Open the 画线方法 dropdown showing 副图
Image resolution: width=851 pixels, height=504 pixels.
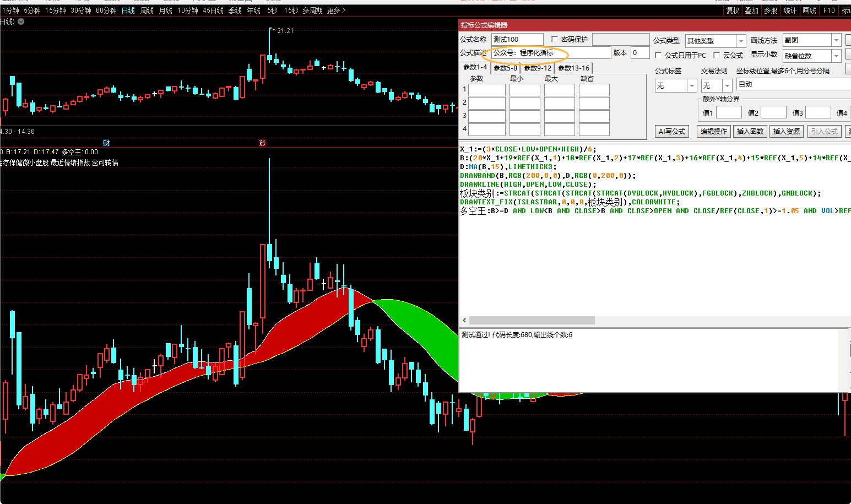(x=836, y=40)
